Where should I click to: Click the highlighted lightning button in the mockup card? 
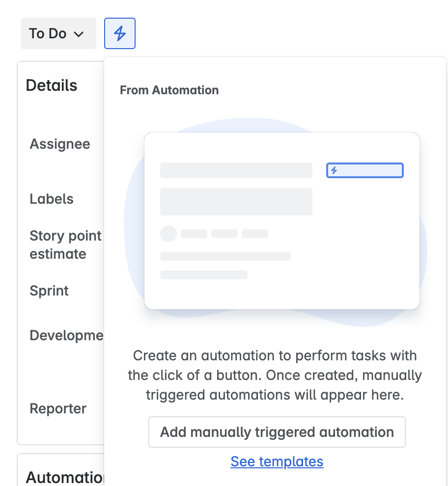pos(365,170)
